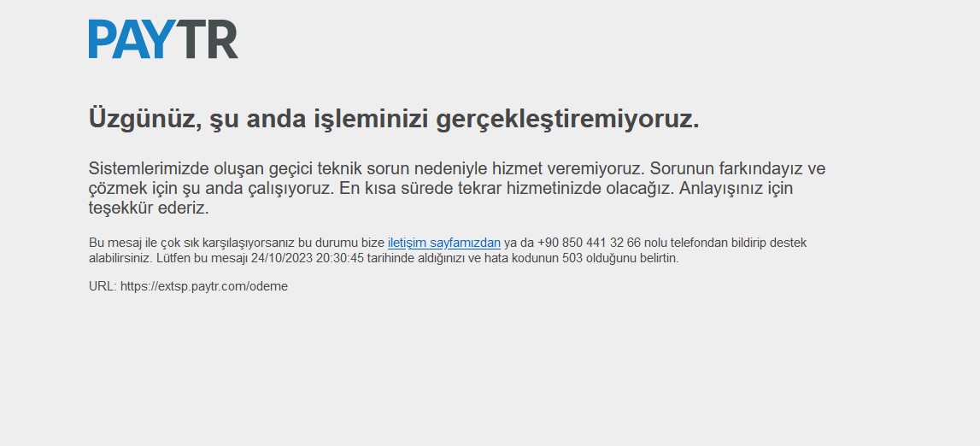Click the paragraph starting Sistemlerimizde oluşan geçici
The image size is (980, 446).
coord(457,188)
